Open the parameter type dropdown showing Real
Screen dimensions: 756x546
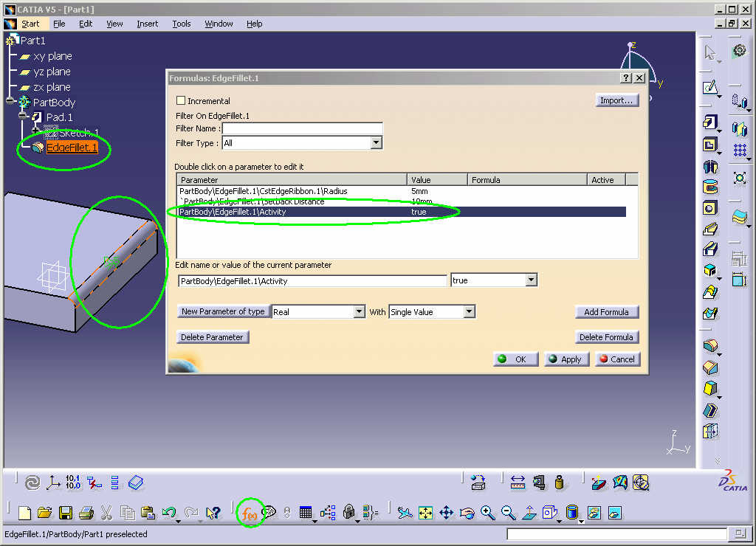[x=360, y=312]
